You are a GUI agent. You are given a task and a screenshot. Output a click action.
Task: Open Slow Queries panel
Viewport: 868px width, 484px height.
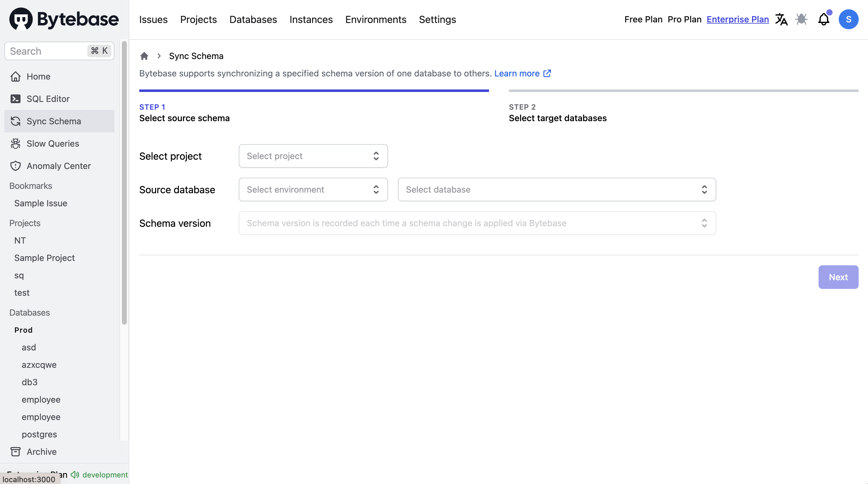click(x=53, y=144)
